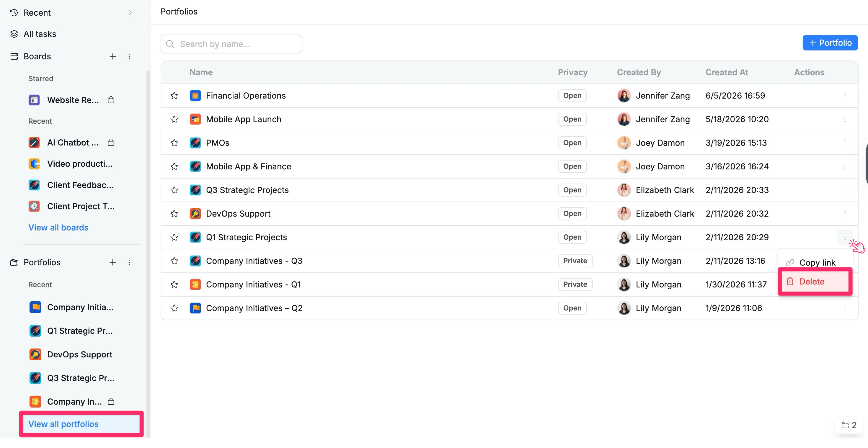Click the PMOs rocket portfolio icon
The image size is (868, 448).
(195, 143)
